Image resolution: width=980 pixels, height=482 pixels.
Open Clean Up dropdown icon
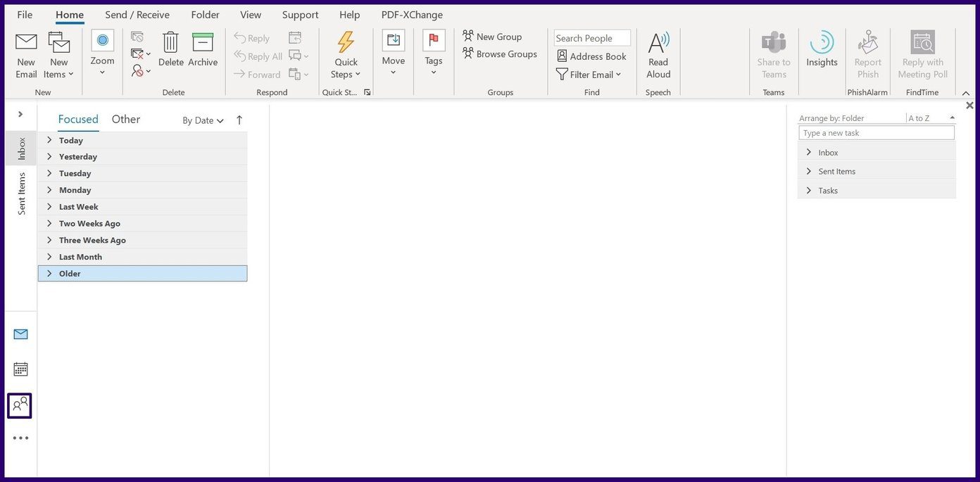141,53
